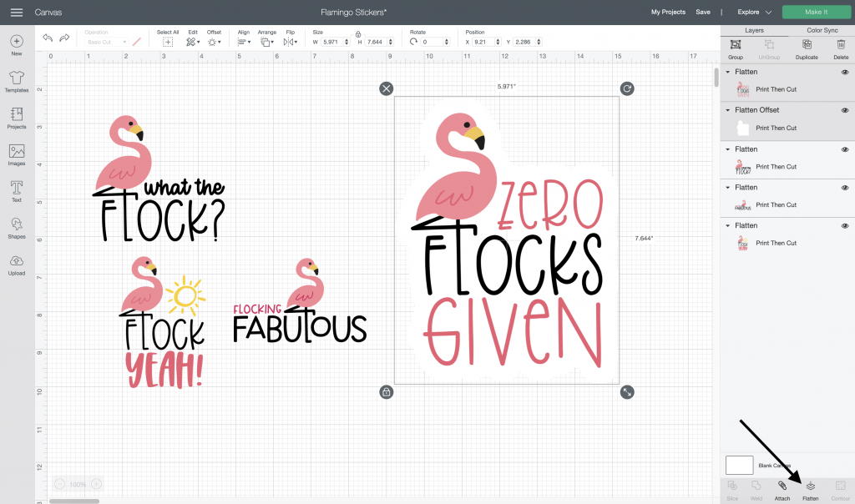Toggle visibility of fourth Flatten layer
Image resolution: width=855 pixels, height=504 pixels.
point(845,188)
